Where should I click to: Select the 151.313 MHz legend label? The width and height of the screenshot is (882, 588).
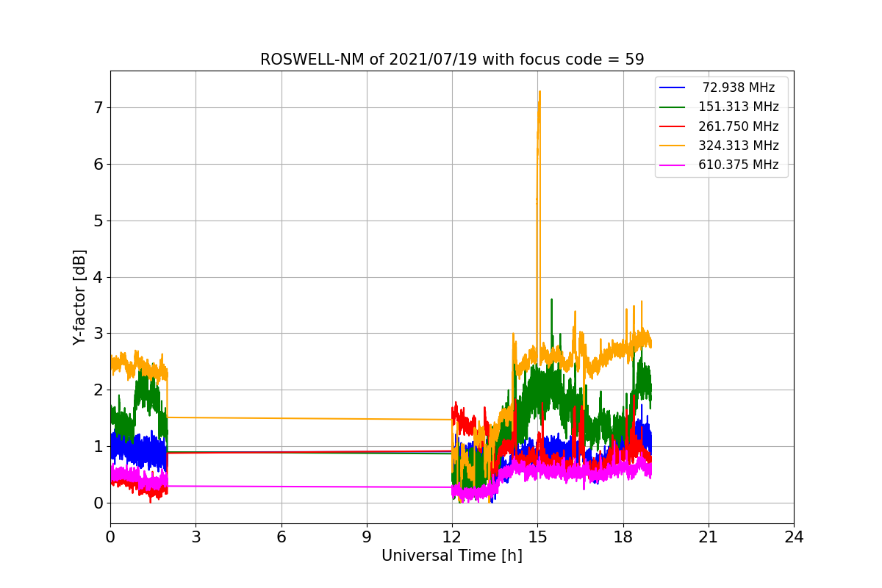coord(739,107)
